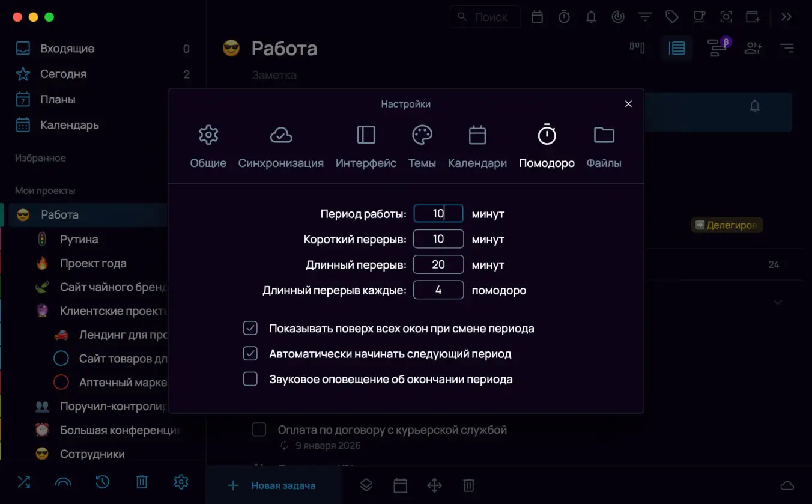Viewport: 812px width, 504px height.
Task: Uncheck show on top when period changes
Action: tap(250, 328)
